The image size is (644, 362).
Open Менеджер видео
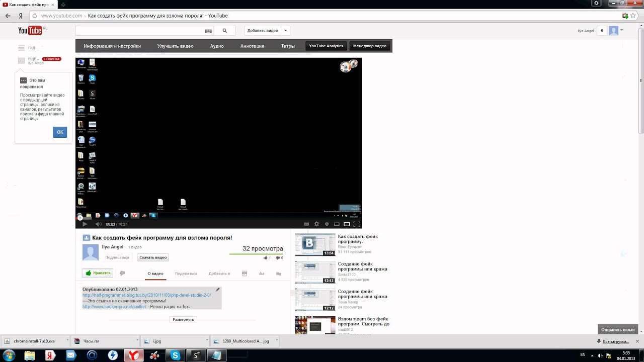(370, 46)
